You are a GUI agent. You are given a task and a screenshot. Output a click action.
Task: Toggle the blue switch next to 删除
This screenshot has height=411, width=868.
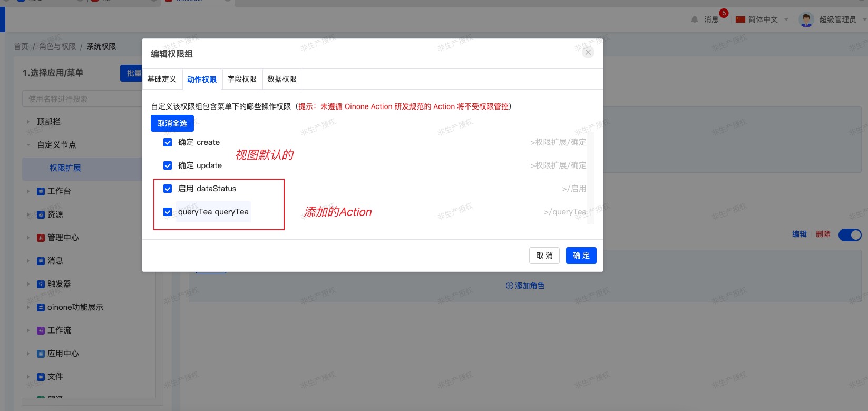(x=850, y=234)
